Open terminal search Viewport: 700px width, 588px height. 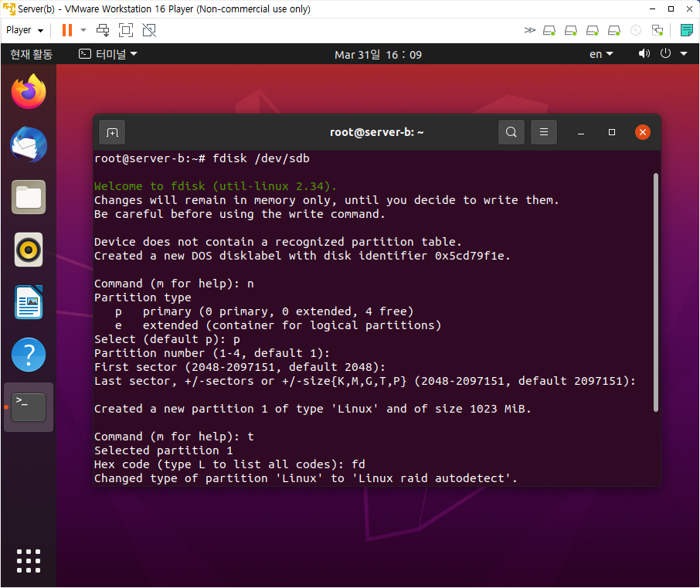coord(511,132)
